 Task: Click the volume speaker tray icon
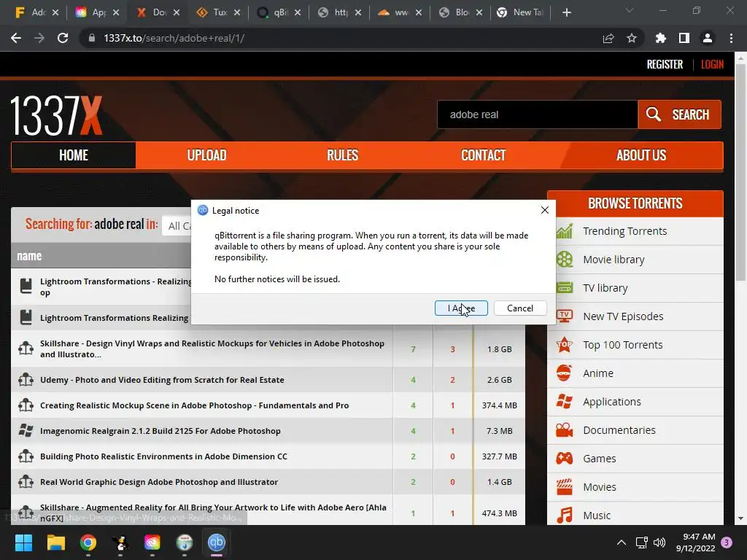point(659,542)
